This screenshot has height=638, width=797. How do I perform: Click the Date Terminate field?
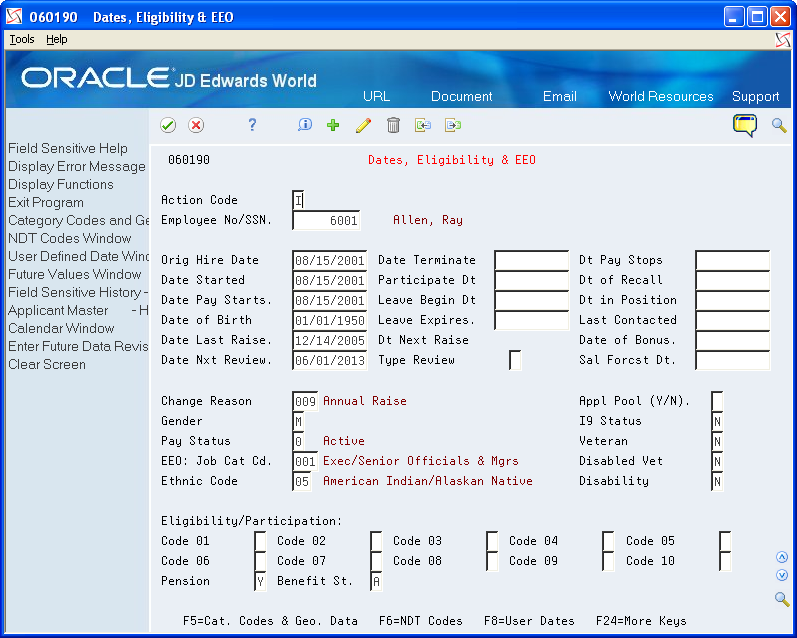(531, 260)
